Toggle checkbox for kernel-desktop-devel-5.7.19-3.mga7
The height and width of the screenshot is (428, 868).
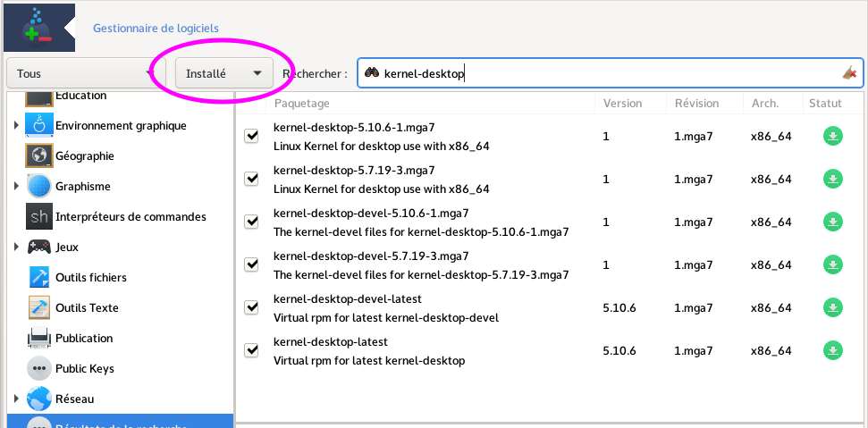tap(251, 264)
